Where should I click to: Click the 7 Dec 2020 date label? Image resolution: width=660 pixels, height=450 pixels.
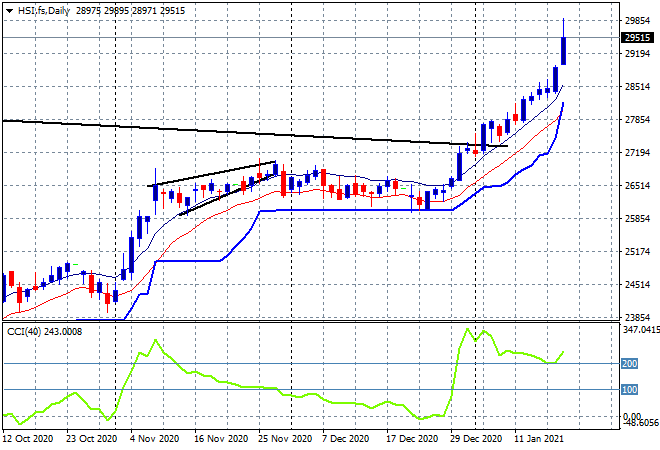[346, 439]
